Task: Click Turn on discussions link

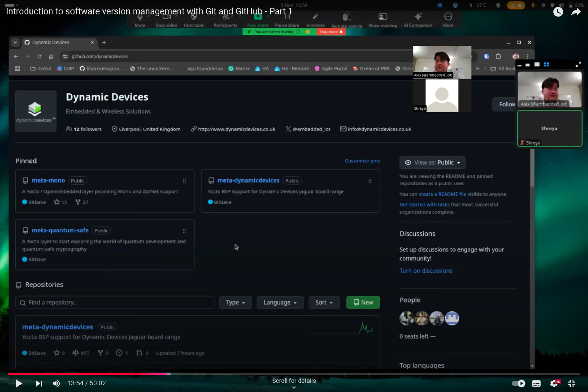Action: click(426, 271)
